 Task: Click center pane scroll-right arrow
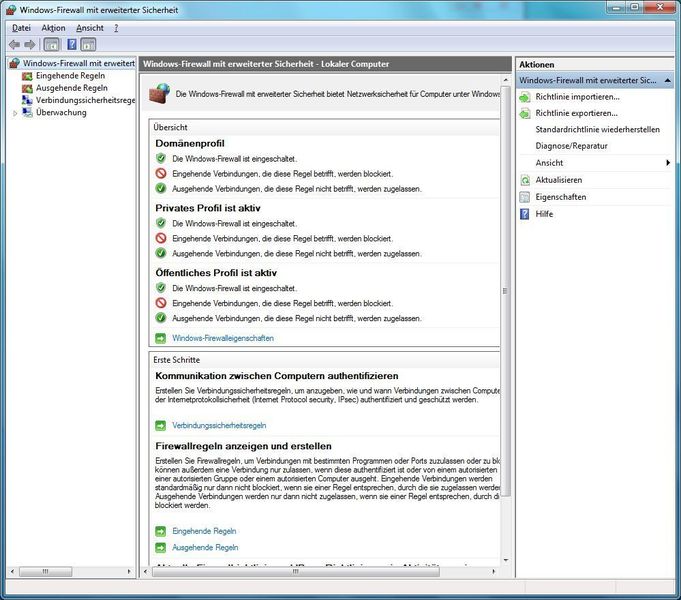click(494, 572)
